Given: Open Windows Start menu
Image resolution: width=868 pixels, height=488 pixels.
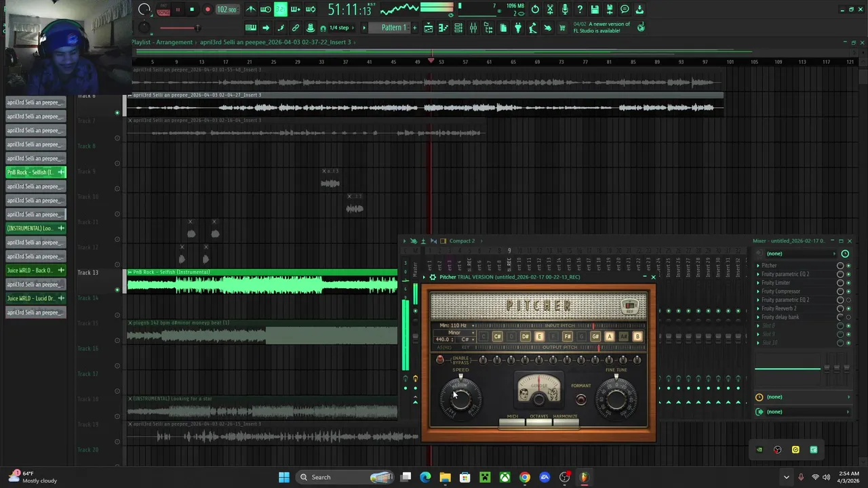Looking at the screenshot, I should [284, 477].
